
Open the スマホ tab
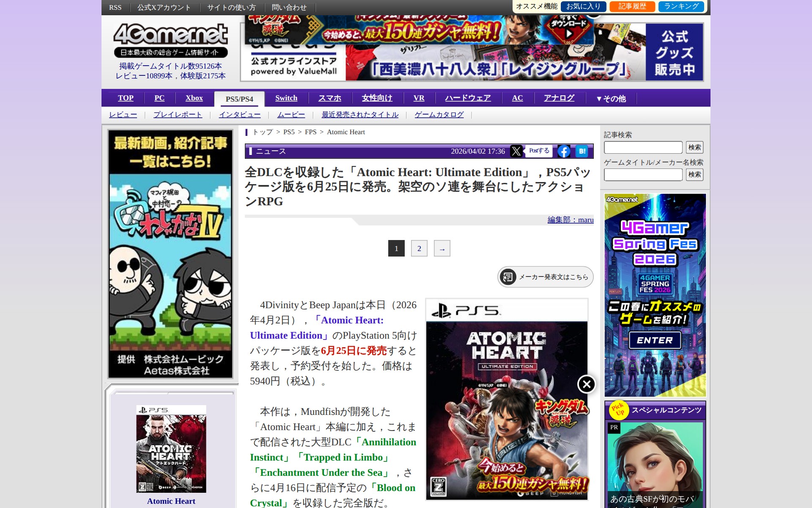[330, 98]
